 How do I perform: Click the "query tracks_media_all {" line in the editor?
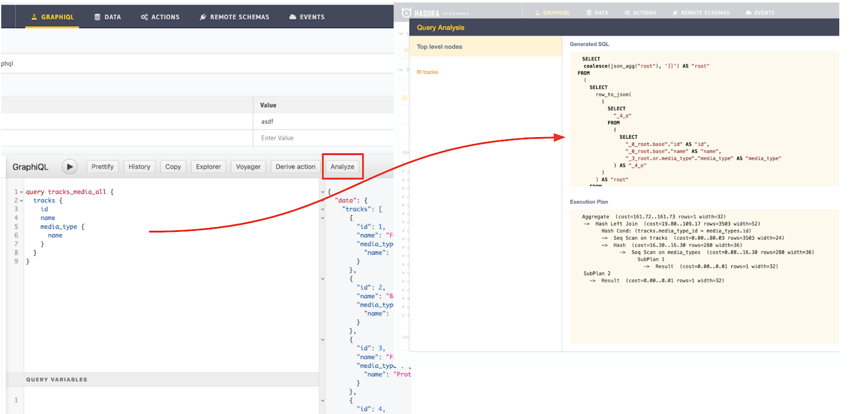point(70,192)
